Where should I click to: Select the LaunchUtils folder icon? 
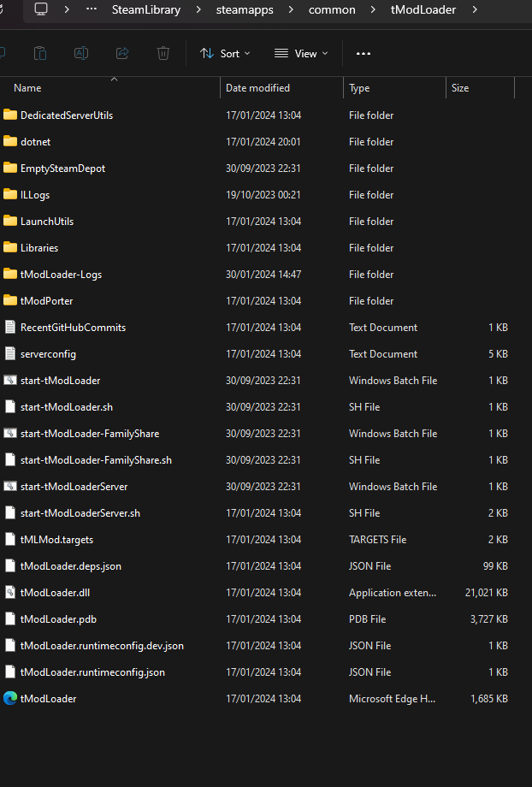coord(10,222)
